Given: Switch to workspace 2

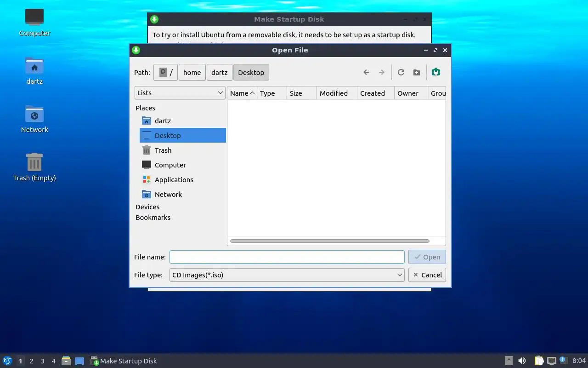Looking at the screenshot, I should 31,361.
